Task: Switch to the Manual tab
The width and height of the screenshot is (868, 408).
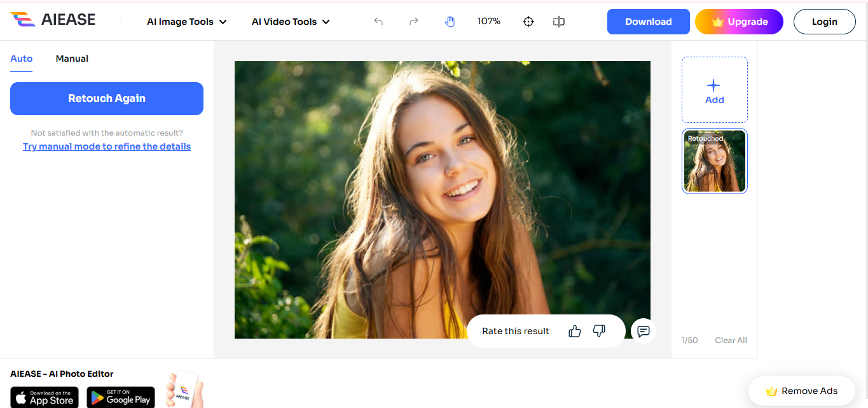Action: click(x=72, y=58)
